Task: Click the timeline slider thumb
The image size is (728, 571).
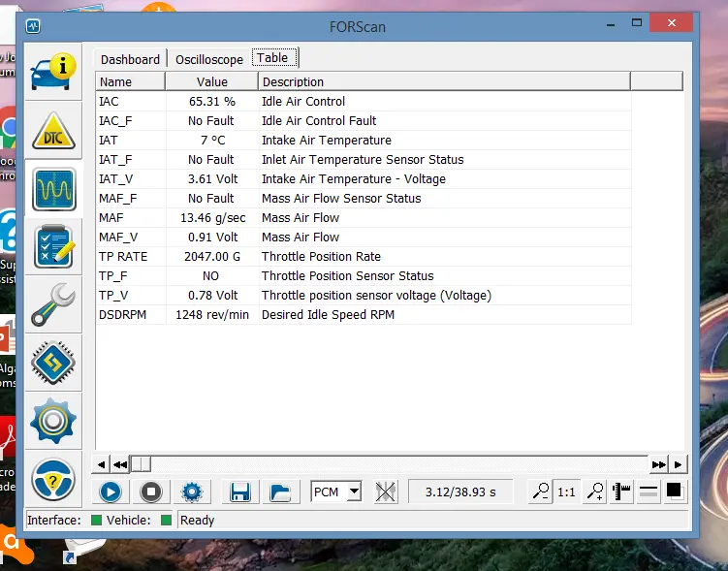Action: click(x=141, y=464)
